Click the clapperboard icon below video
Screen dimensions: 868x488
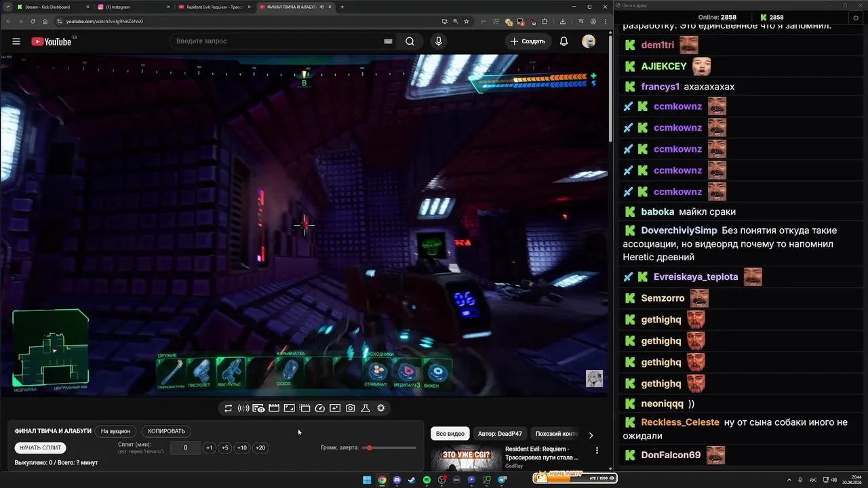pos(274,408)
